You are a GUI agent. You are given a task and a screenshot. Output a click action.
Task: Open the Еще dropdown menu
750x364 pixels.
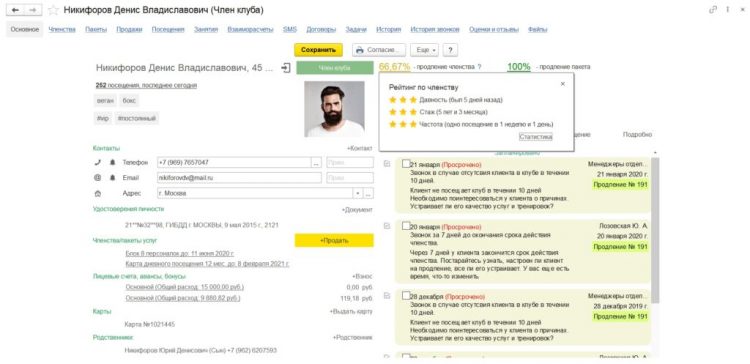pyautogui.click(x=424, y=50)
